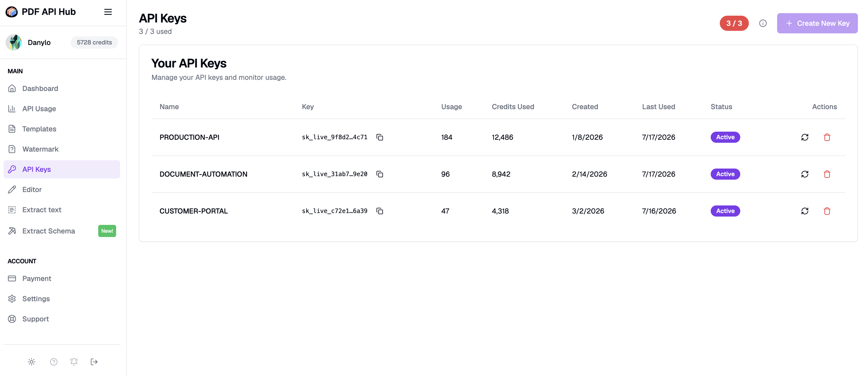Click credits used value 4,318
This screenshot has width=868, height=376.
click(x=500, y=211)
